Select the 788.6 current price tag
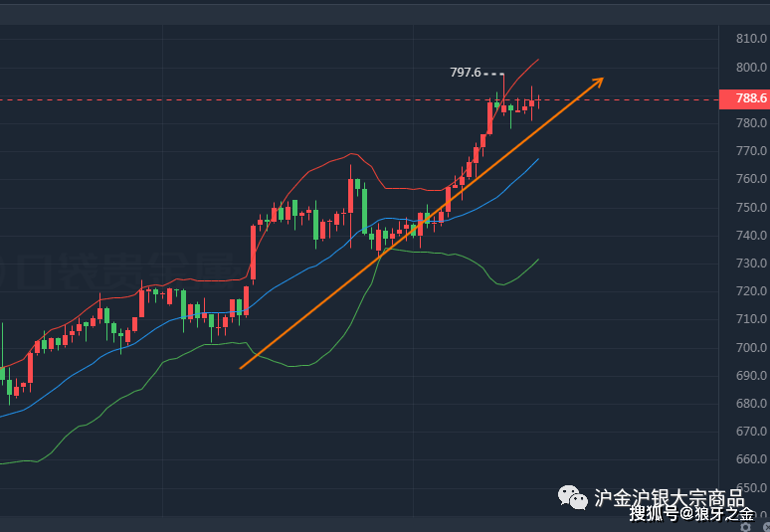Screen dimensions: 770x532 pos(744,99)
